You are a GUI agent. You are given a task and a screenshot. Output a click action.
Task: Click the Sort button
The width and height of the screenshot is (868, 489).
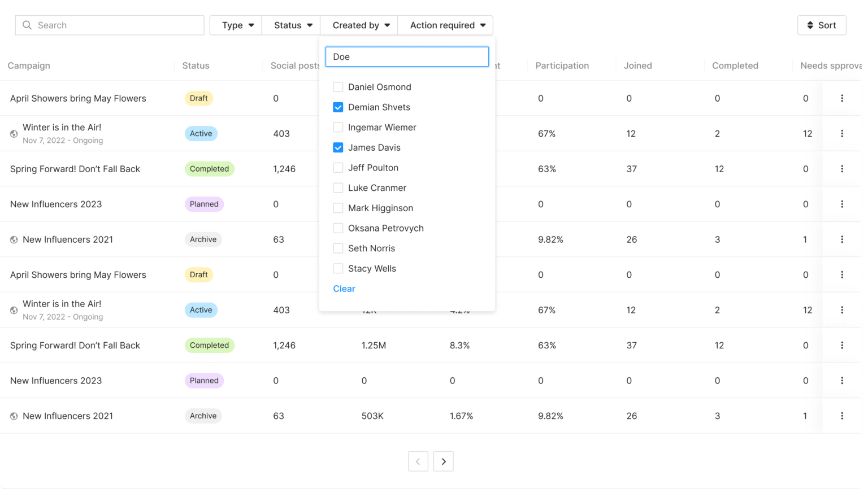(821, 25)
